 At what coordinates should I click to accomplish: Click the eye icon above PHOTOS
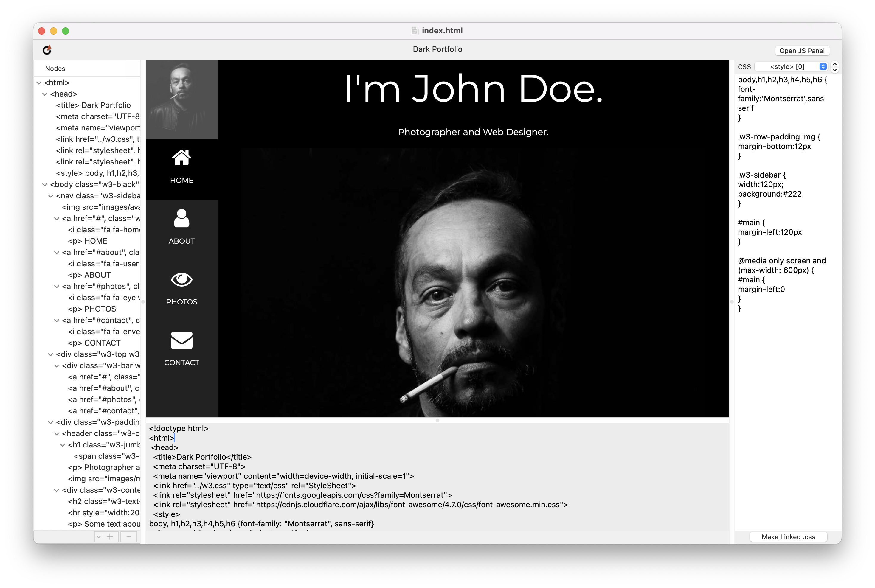click(181, 279)
